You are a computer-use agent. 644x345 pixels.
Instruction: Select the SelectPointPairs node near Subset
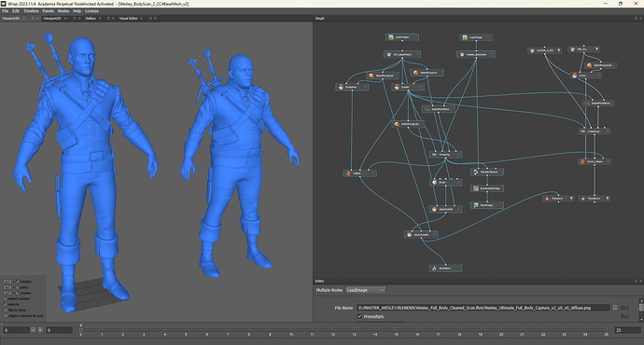(439, 109)
